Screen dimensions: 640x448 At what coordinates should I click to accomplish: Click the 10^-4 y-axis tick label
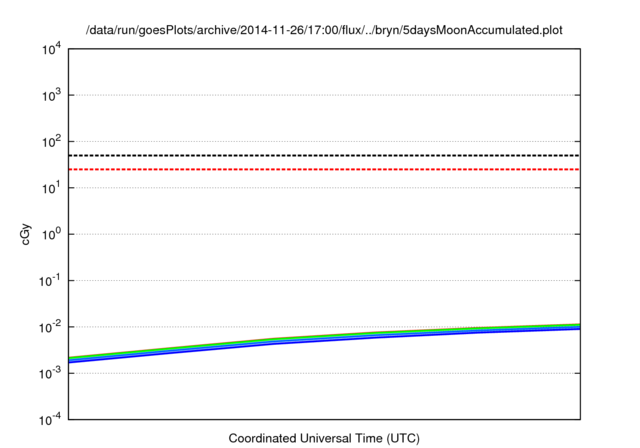pos(50,420)
